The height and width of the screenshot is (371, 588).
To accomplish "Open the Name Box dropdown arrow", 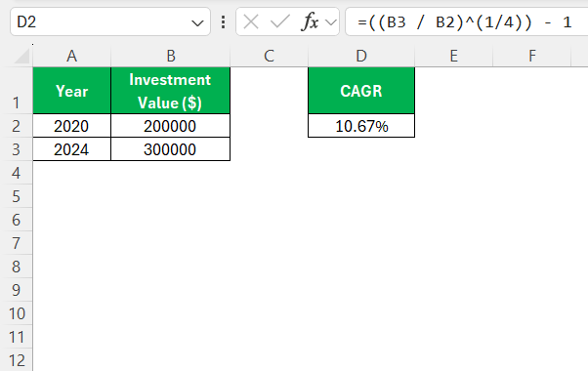I will [197, 23].
